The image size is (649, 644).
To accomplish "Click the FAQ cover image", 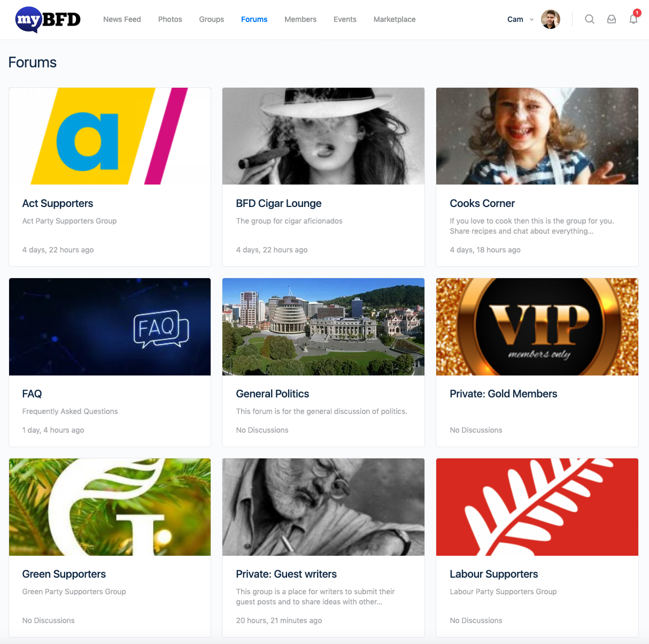I will [x=110, y=327].
